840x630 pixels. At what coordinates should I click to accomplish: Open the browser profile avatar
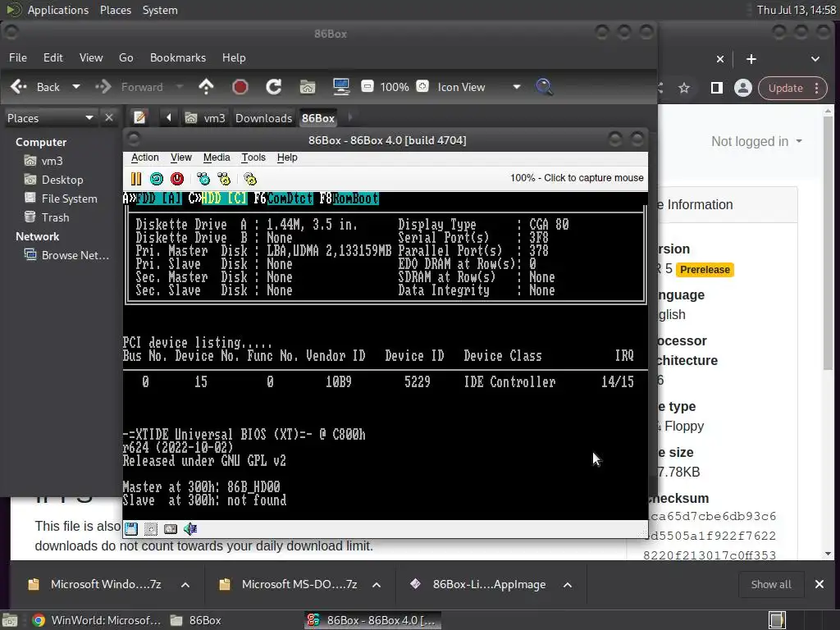[743, 88]
